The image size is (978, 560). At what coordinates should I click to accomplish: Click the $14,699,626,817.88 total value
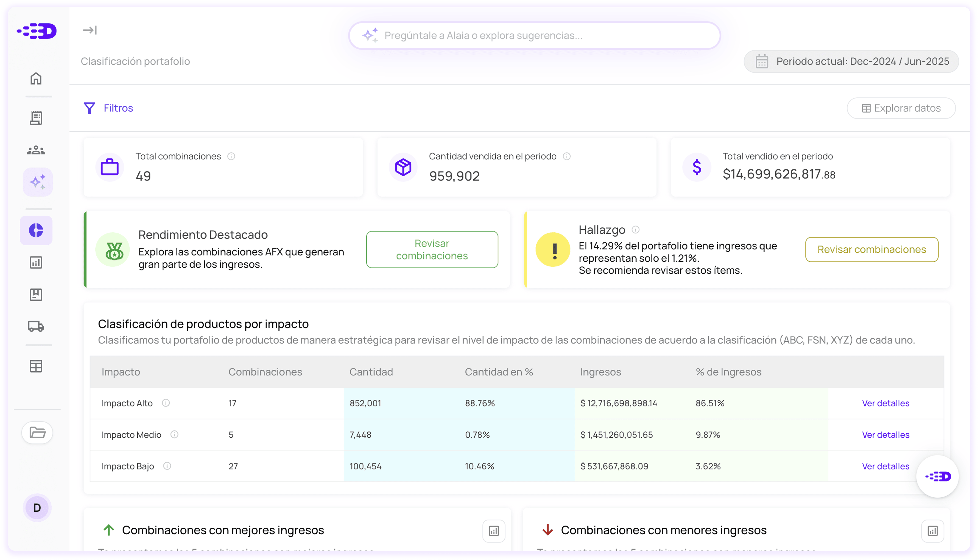click(x=779, y=174)
